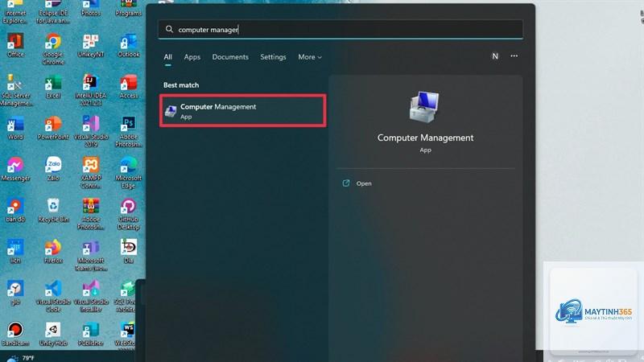Screen dimensions: 644x362
Task: Open the 'ban do' desktop shortcut
Action: 15,210
